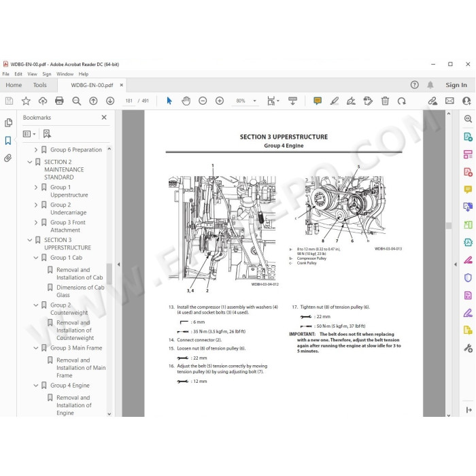Open Removal and Installation of Engine bookmark
This screenshot has height=476, width=476.
(73, 405)
